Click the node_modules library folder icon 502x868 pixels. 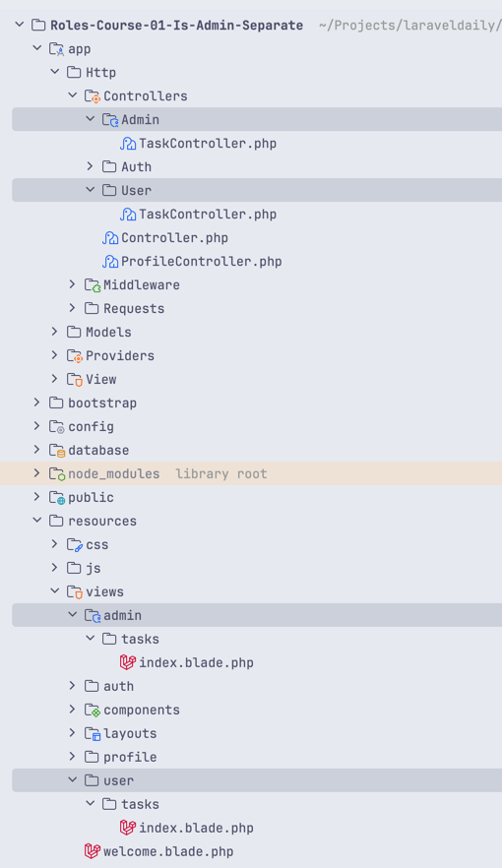(57, 474)
